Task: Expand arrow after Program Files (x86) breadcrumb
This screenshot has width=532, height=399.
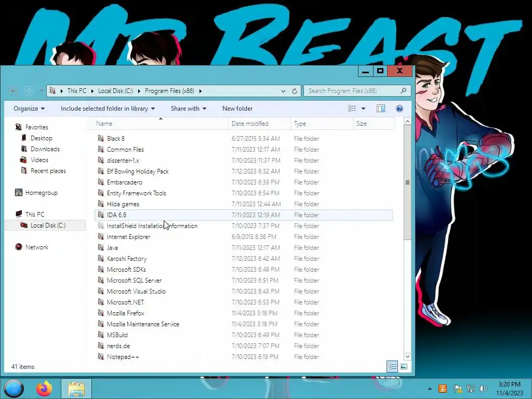Action: coord(201,91)
